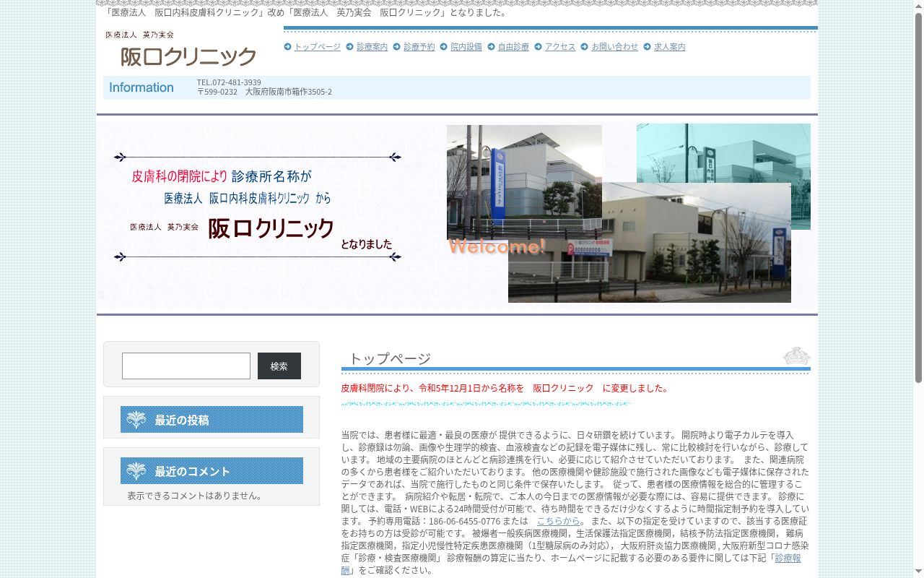Click the arrow icon beside 院内設備
Viewport: 924px width, 578px height.
click(443, 47)
